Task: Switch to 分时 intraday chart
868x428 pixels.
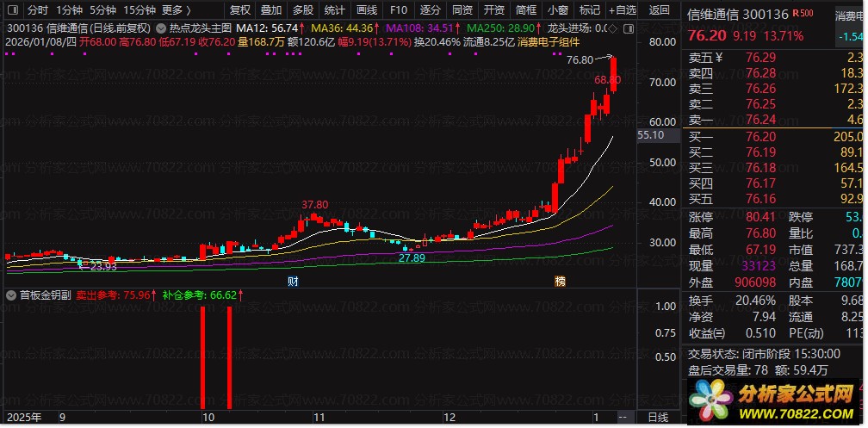Action: click(38, 10)
